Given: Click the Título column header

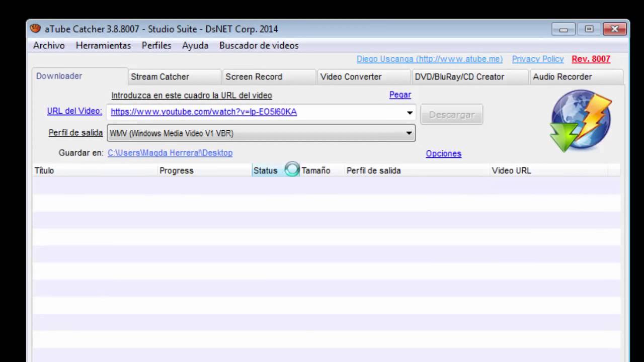Looking at the screenshot, I should coord(95,170).
